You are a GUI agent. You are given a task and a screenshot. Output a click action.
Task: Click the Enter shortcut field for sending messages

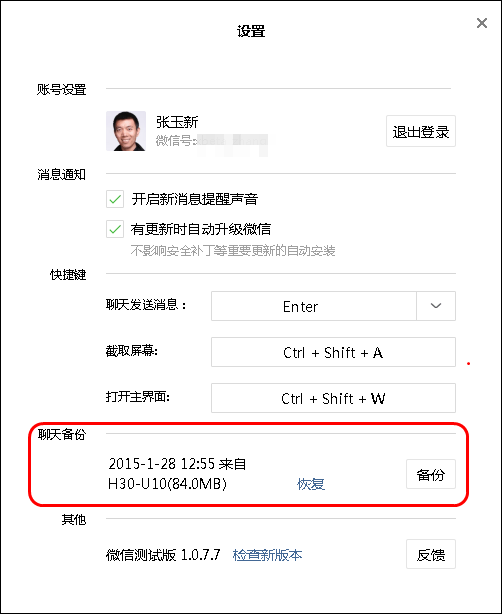pyautogui.click(x=314, y=306)
